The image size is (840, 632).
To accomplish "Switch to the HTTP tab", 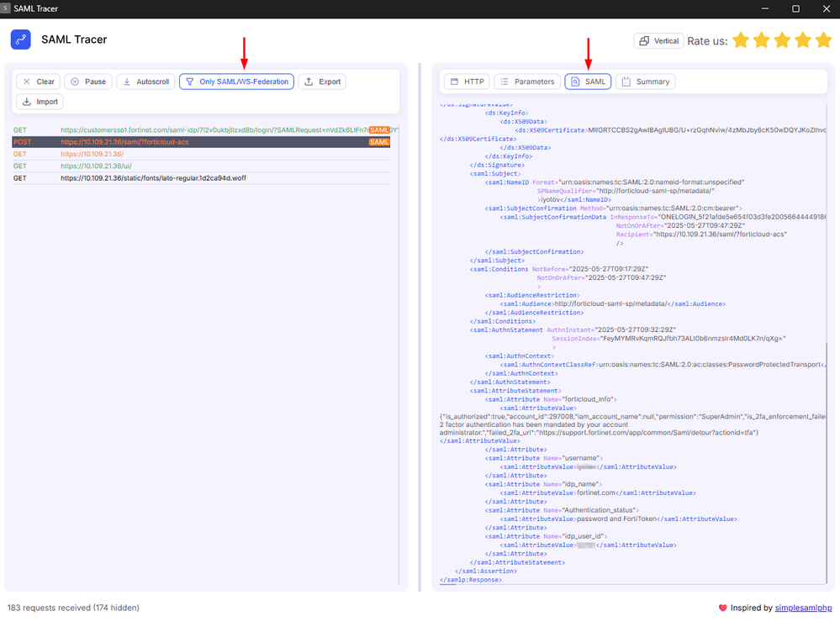I will (467, 82).
